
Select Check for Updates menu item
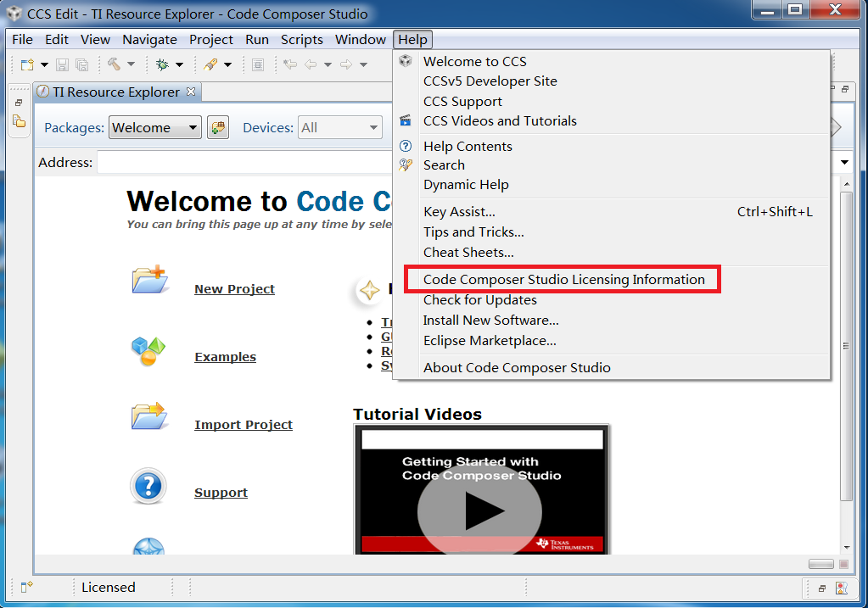tap(612, 300)
